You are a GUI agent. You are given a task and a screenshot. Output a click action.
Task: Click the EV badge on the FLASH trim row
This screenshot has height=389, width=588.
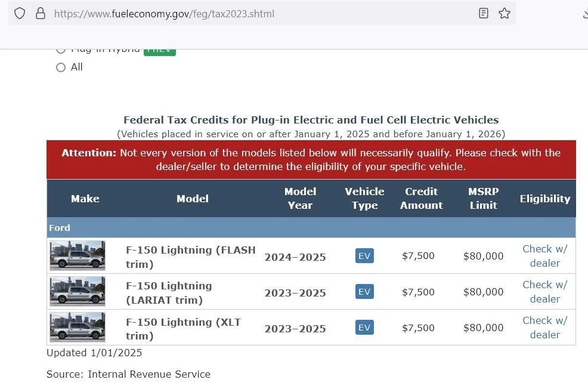(x=364, y=255)
